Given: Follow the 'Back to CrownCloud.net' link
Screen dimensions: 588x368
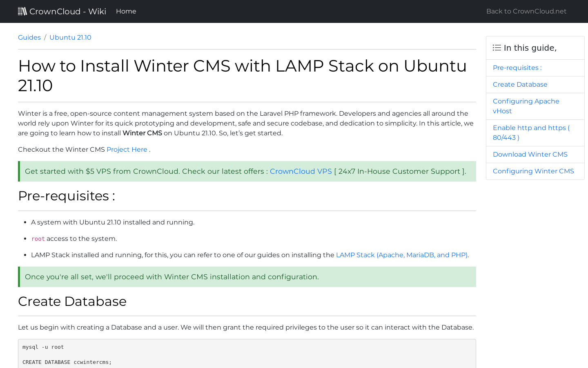Looking at the screenshot, I should 526,11.
